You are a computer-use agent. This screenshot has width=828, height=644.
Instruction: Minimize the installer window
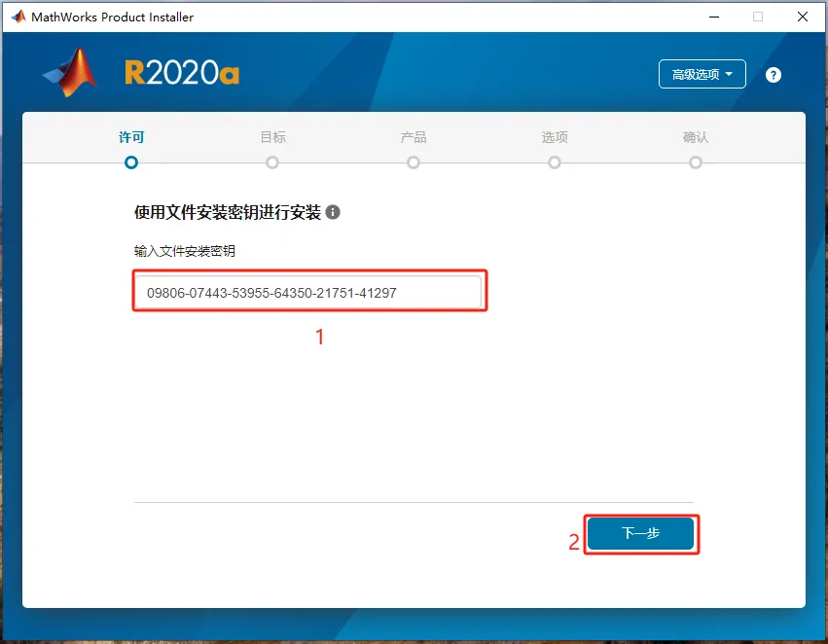pos(714,17)
